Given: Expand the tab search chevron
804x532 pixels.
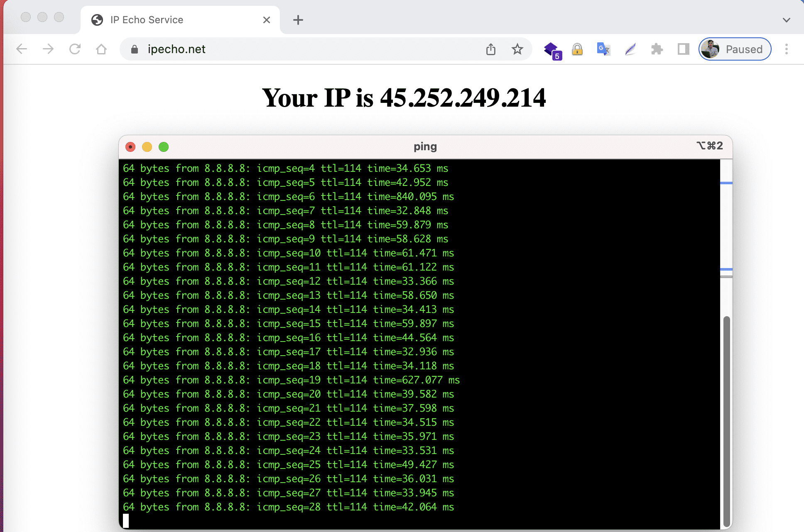Looking at the screenshot, I should 786,20.
